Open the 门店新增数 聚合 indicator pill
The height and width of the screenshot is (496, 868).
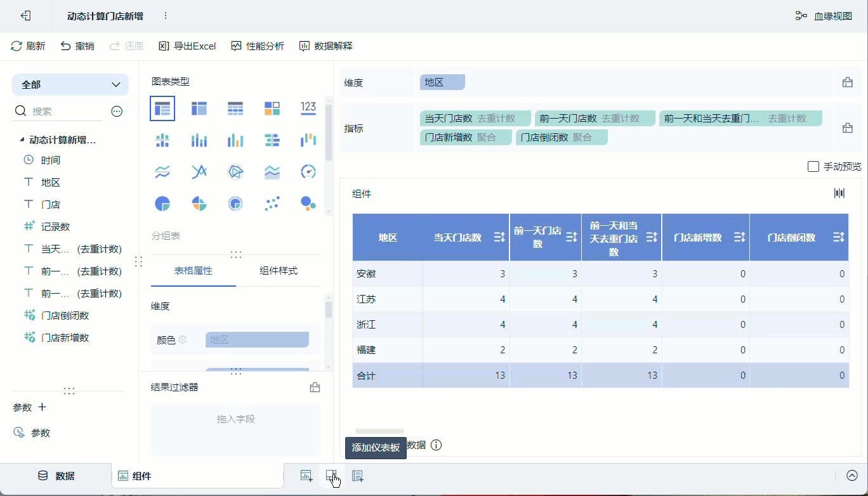[466, 137]
